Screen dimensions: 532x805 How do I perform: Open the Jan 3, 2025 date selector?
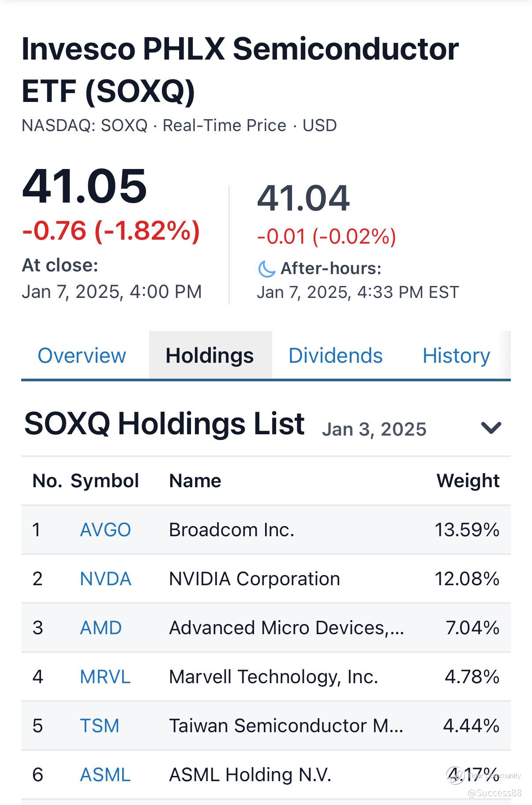coord(374,429)
